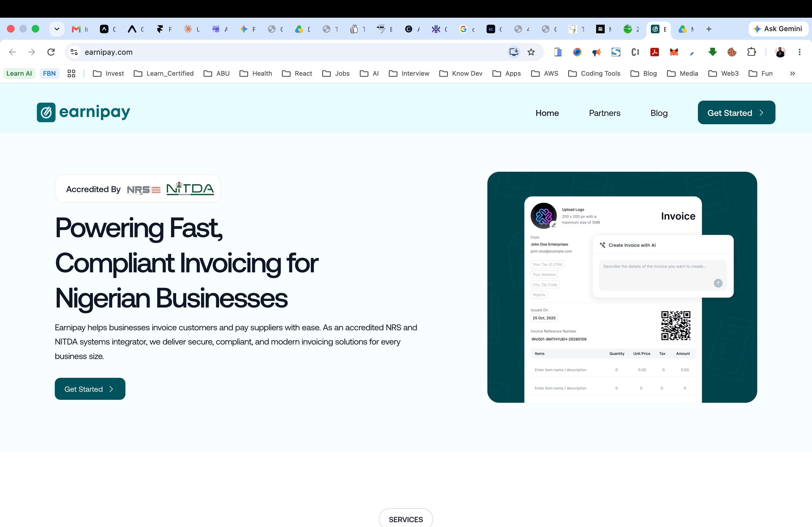Select the 25 Oct, 2025 issue date
Viewport: 812px width, 527px height.
pyautogui.click(x=544, y=318)
